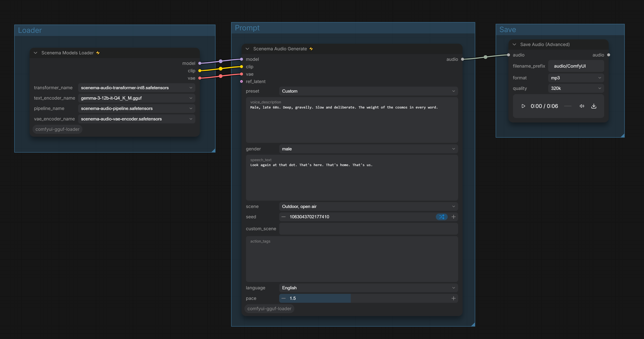Viewport: 644px width, 339px height.
Task: Collapse the Save Audio (Advanced) node
Action: coord(514,44)
